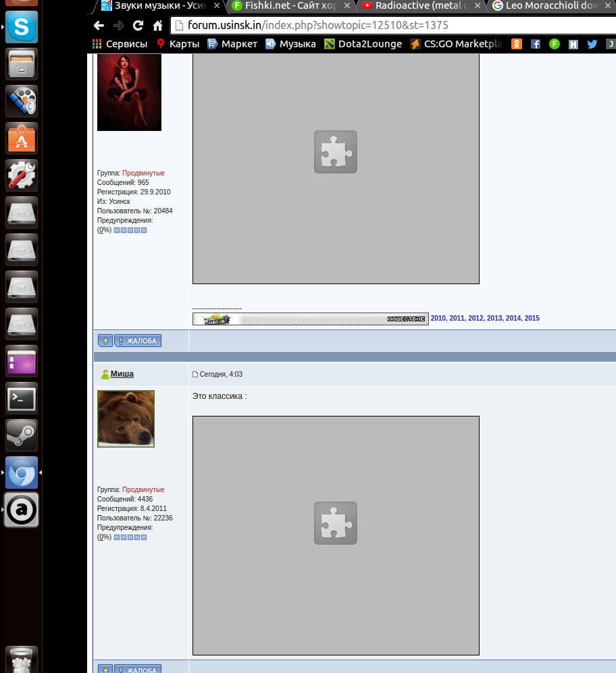
Task: Launch Steam from the dock
Action: [x=22, y=435]
